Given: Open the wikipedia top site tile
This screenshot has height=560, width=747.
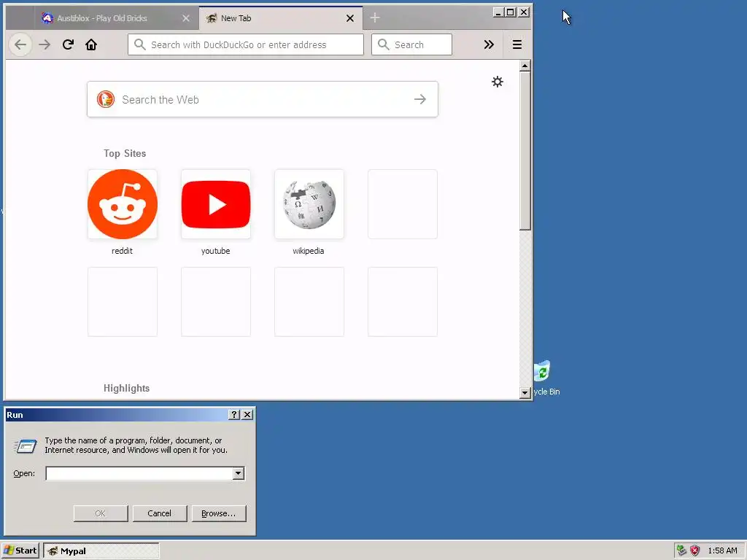Looking at the screenshot, I should coord(309,204).
